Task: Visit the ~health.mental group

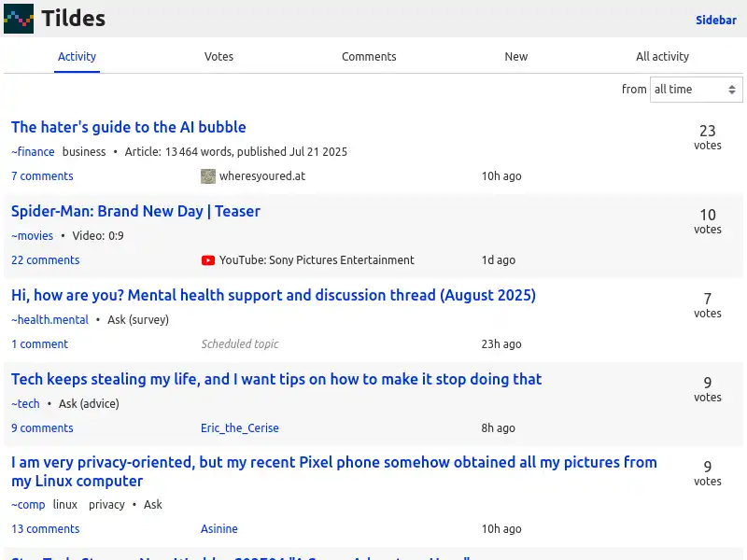Action: tap(50, 319)
